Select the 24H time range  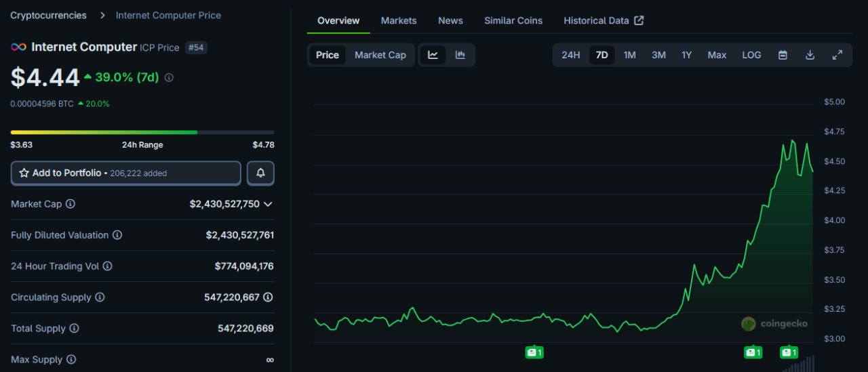(570, 55)
